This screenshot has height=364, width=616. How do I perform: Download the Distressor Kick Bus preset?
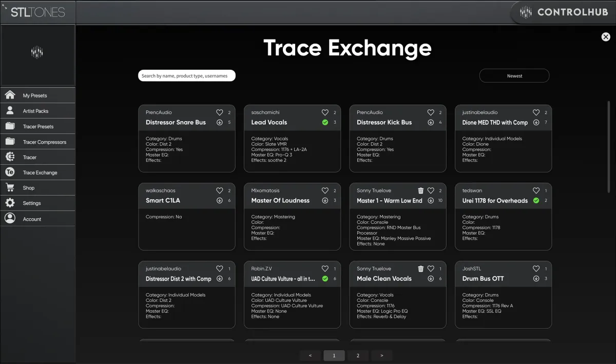431,122
